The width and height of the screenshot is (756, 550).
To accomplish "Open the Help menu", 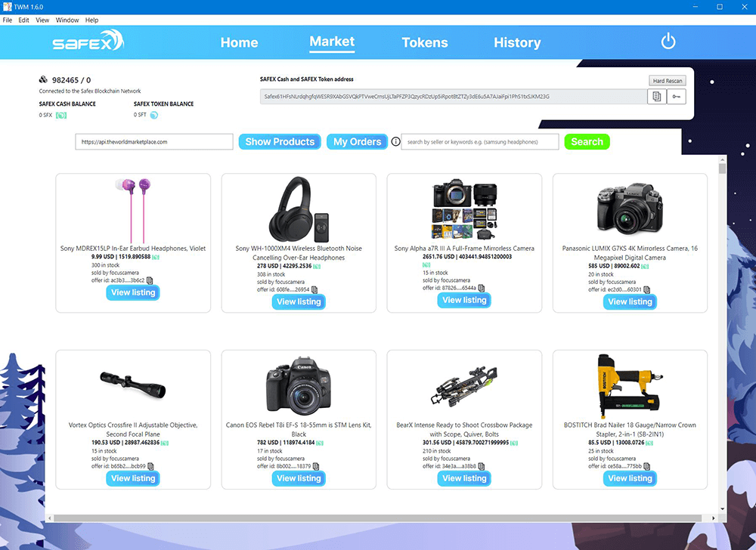I will [91, 20].
